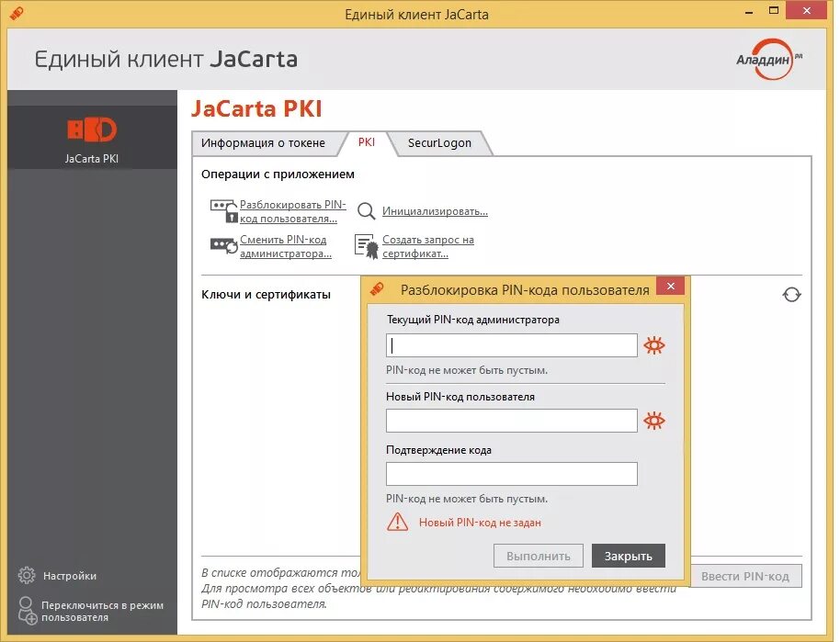Click the Ввести PIN-код button
840x642 pixels.
745,576
